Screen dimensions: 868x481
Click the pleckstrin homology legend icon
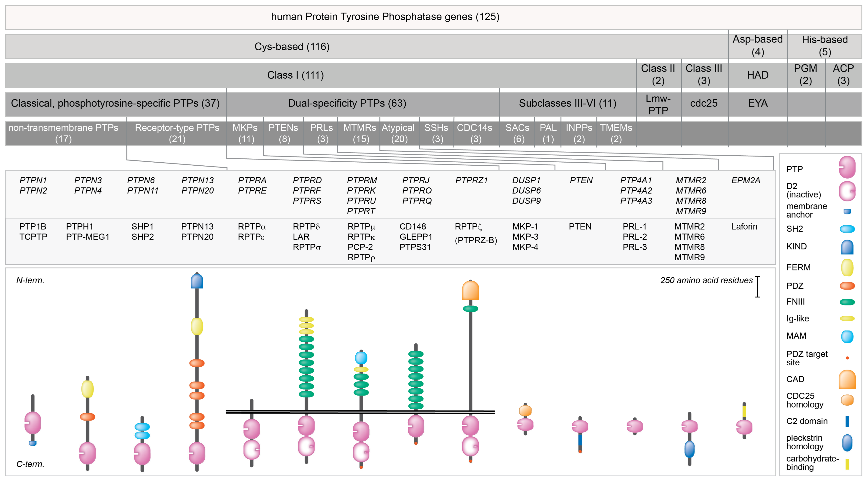coord(847,443)
